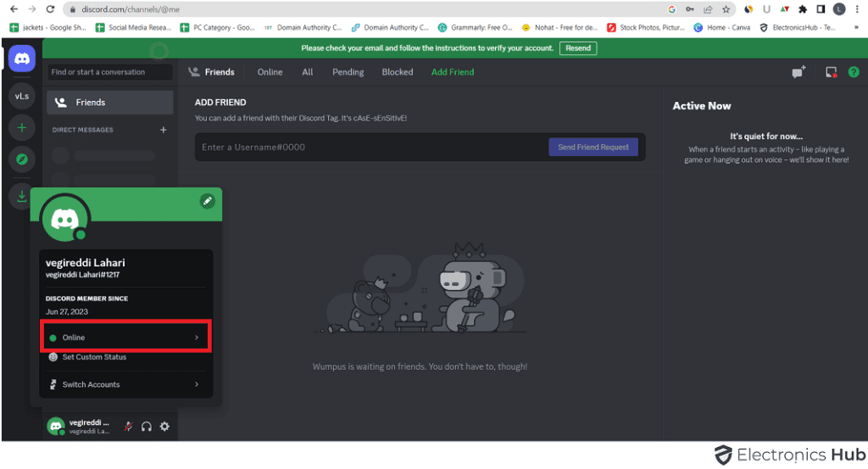Open the Help question mark icon

[x=854, y=72]
